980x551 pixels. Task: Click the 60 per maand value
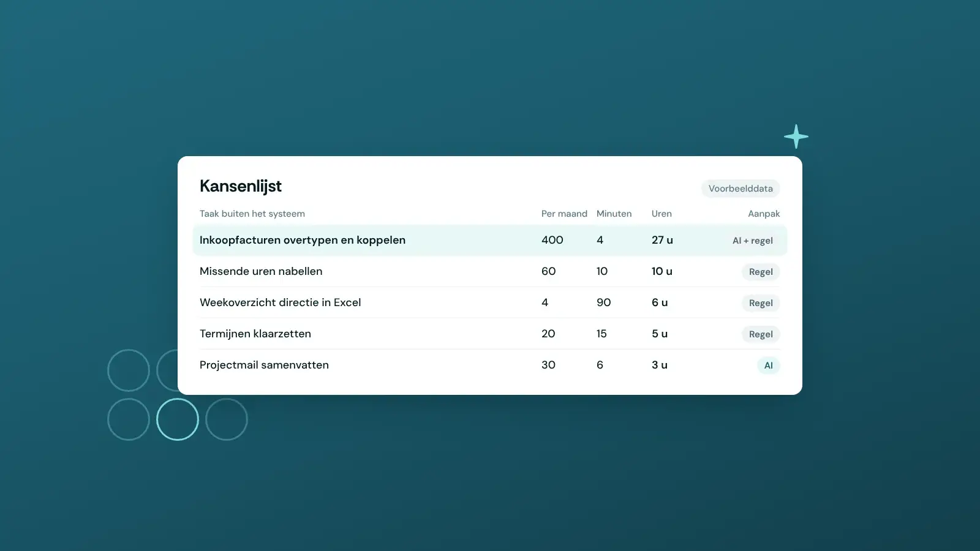pos(549,271)
